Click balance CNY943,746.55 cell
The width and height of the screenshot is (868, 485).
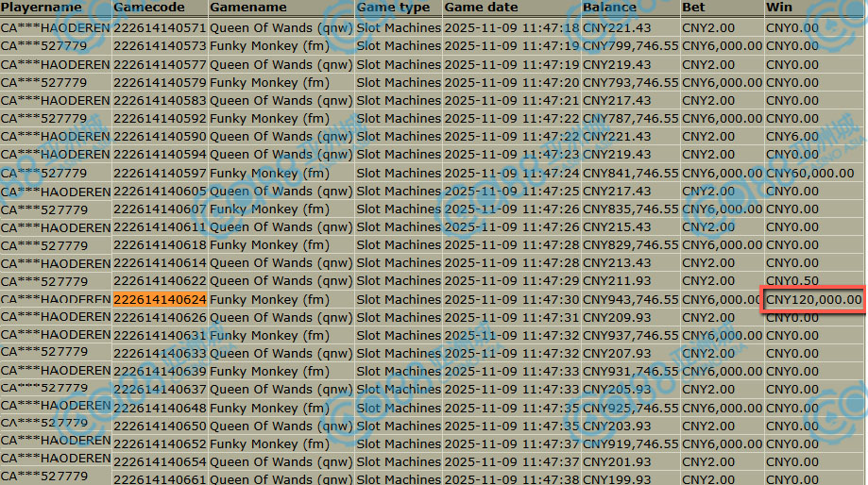pyautogui.click(x=630, y=300)
